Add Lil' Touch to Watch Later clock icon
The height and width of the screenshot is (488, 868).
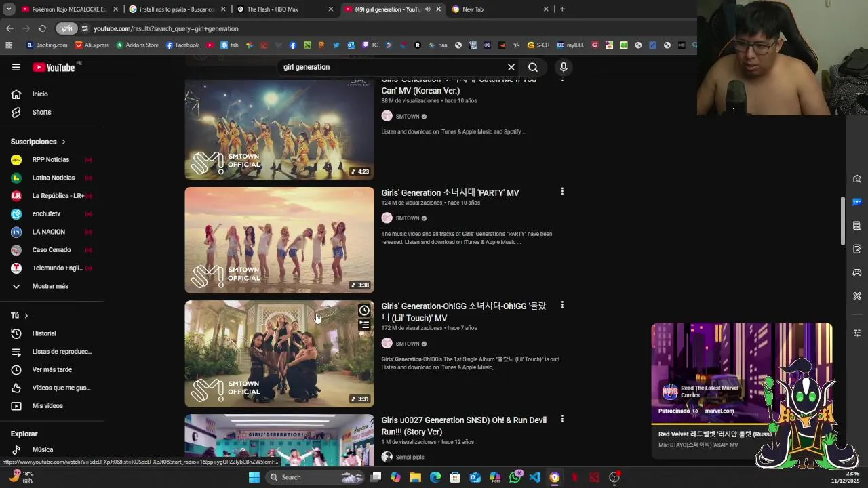364,310
